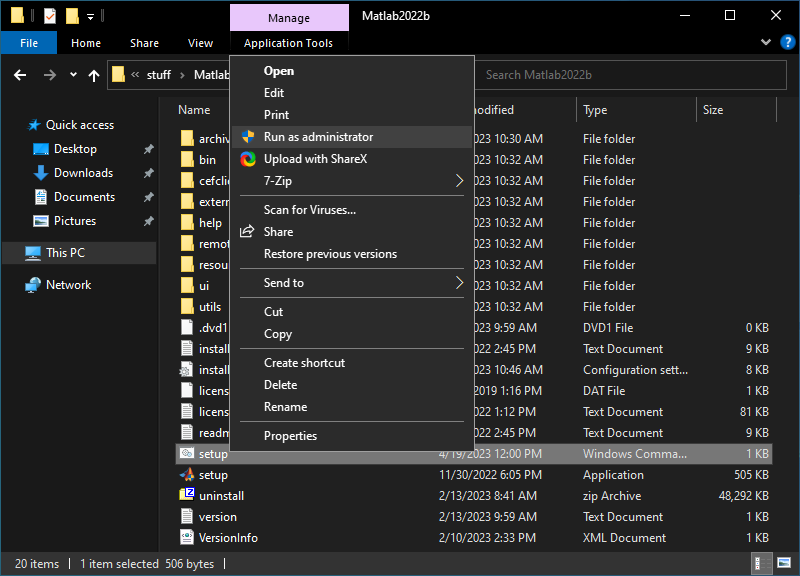Select Create shortcut in the context menu
The height and width of the screenshot is (576, 800).
[x=304, y=363]
